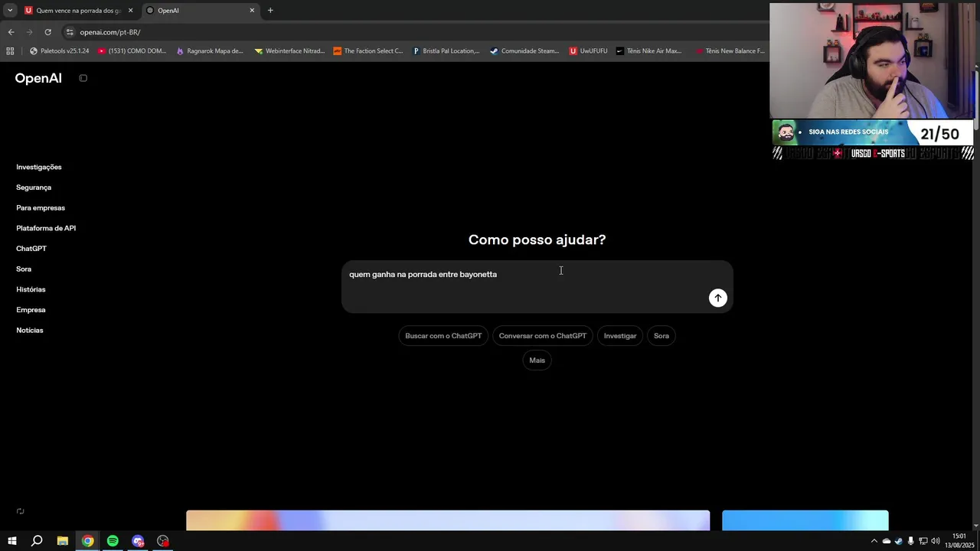Show hidden system tray icons
Screen dimensions: 980x551
[x=874, y=541]
